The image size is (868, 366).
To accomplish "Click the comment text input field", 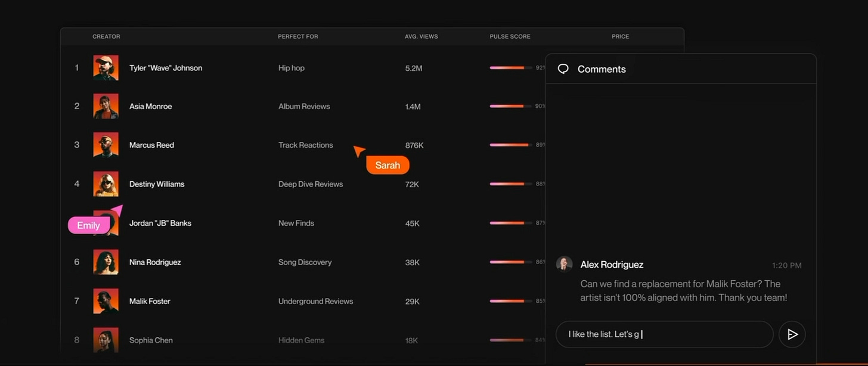I will coord(664,334).
